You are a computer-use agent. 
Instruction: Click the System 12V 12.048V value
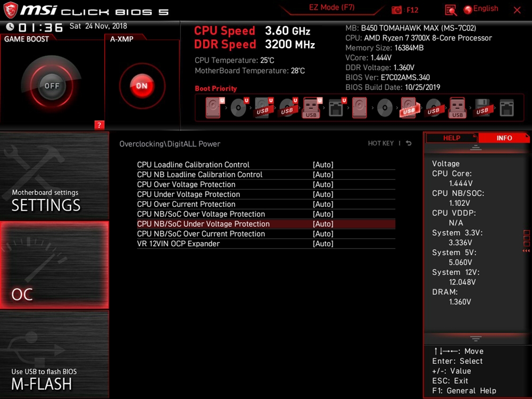tap(462, 282)
